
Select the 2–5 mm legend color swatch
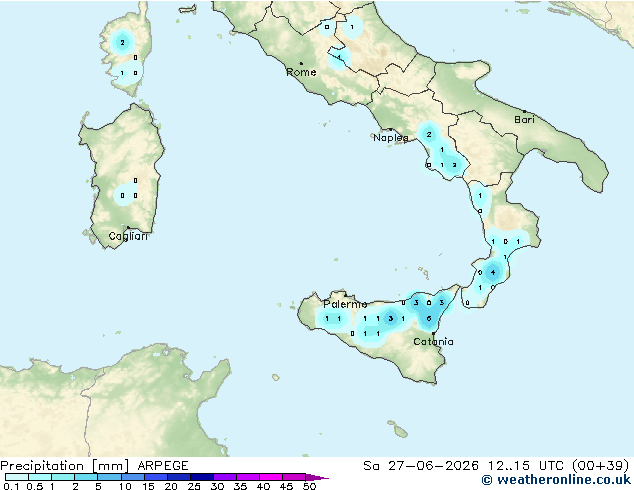coord(86,477)
